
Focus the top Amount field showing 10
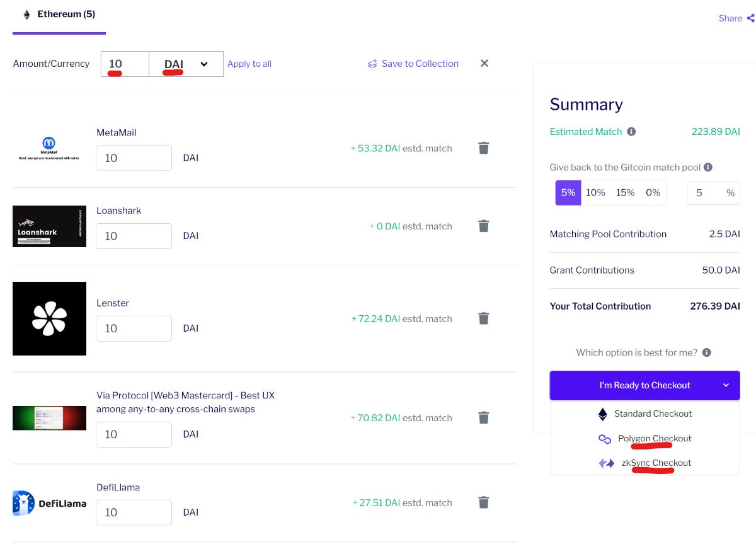[125, 64]
